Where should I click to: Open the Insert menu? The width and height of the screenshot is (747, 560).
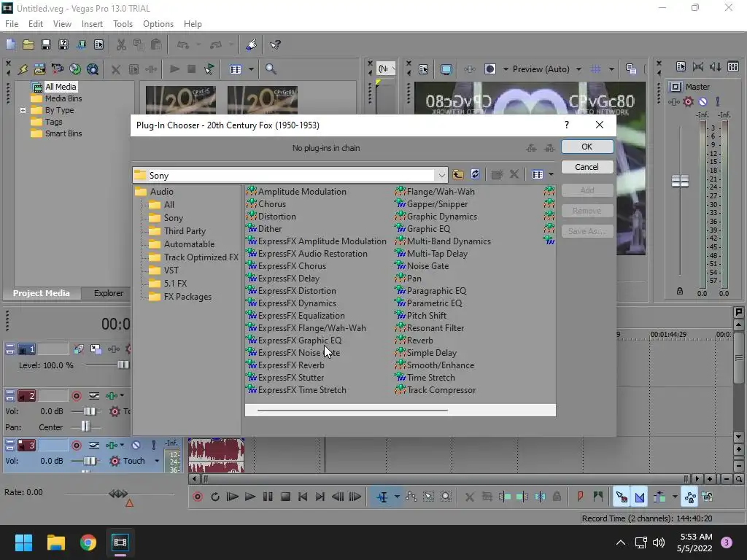92,24
